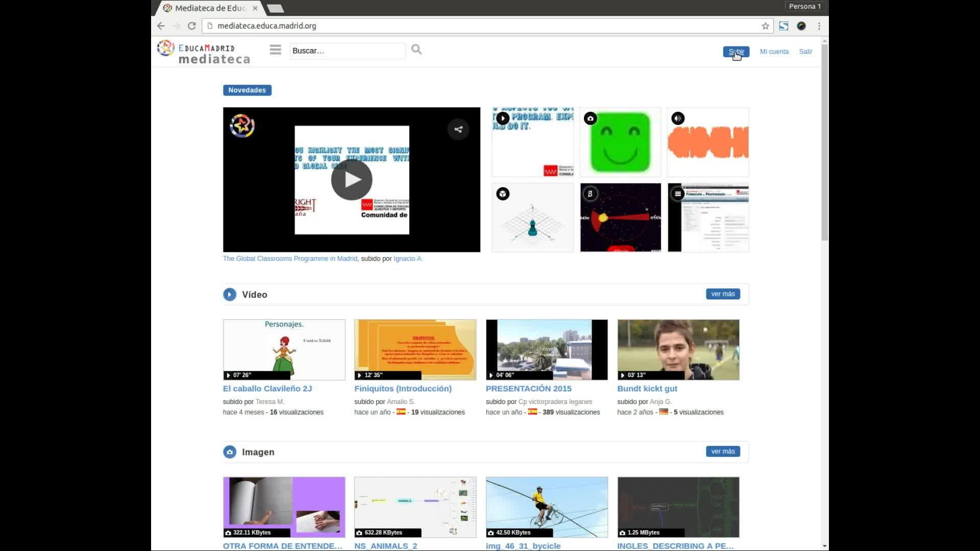
Task: Open El caballo Clavileño 2J video
Action: point(267,388)
